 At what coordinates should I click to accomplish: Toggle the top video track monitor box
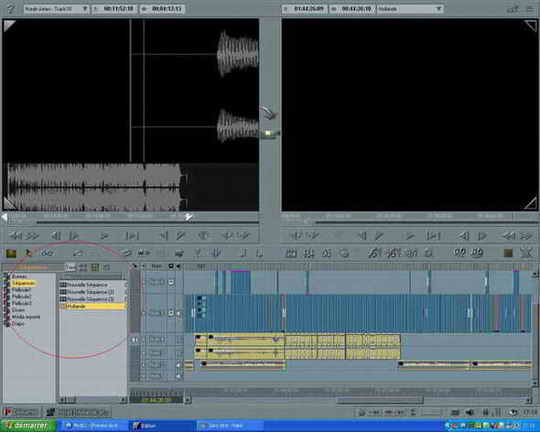click(x=171, y=282)
